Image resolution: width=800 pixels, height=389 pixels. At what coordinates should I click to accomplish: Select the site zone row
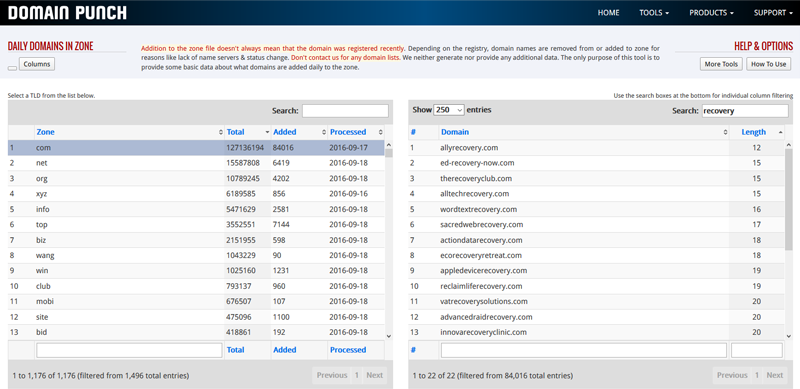(196, 317)
